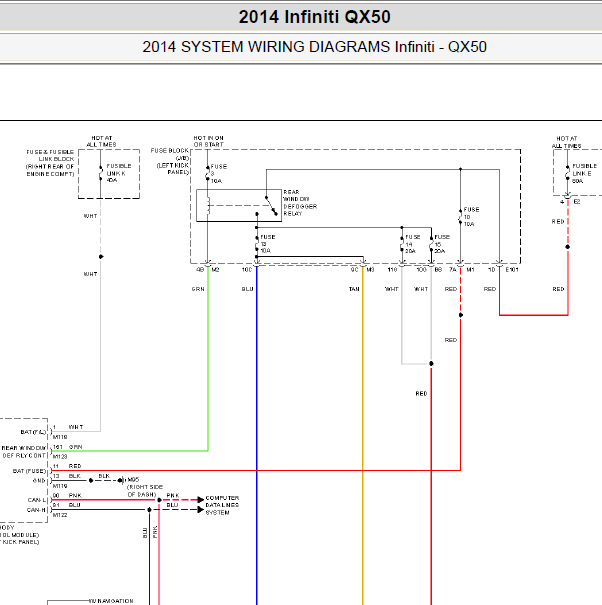Click 'HOT AT ALL TIMES' above Fusible Link E

(x=566, y=142)
